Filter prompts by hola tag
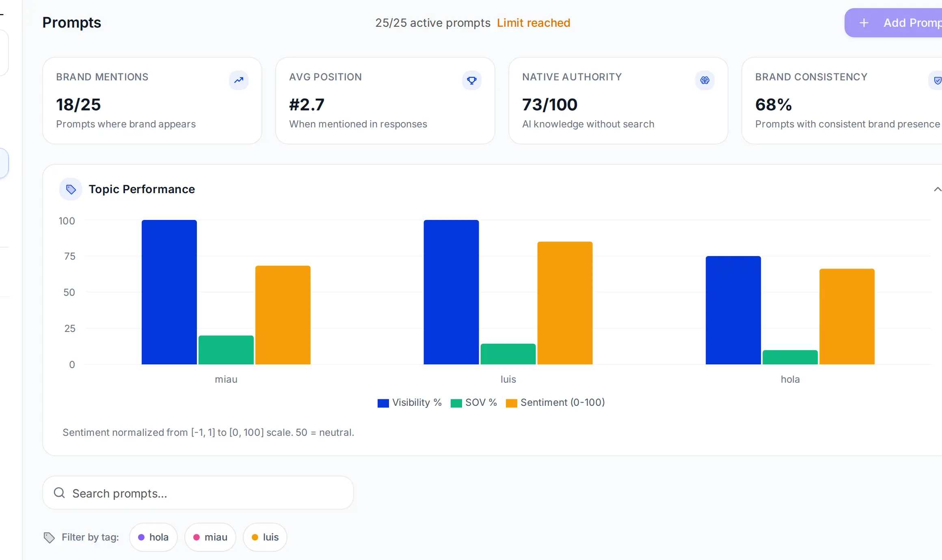 (x=153, y=537)
